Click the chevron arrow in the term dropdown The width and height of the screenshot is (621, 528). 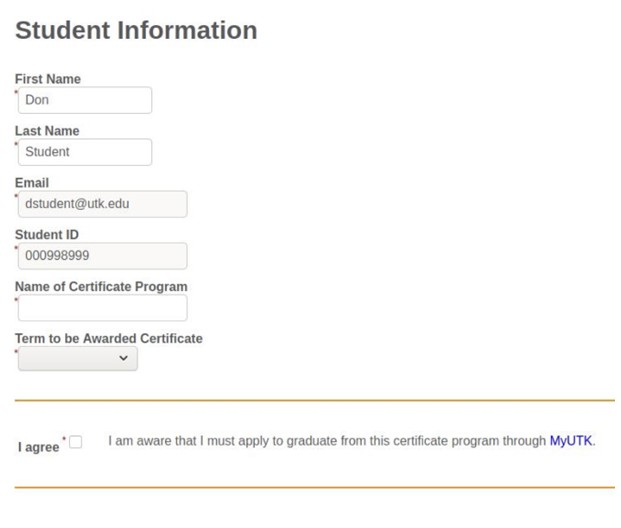(124, 359)
